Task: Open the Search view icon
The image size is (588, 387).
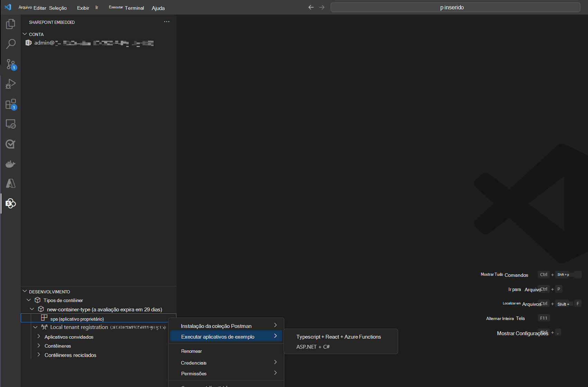Action: (x=11, y=44)
